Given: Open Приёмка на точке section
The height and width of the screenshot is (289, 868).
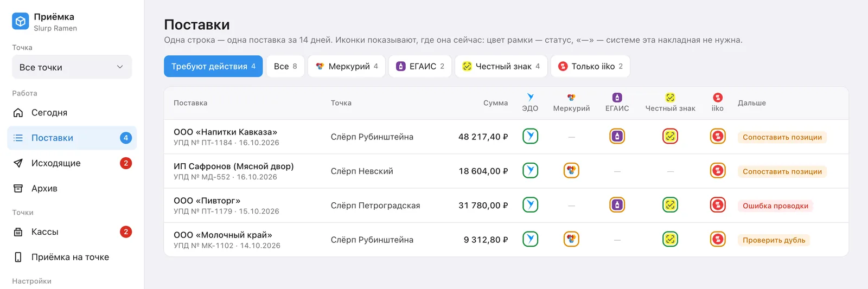Looking at the screenshot, I should (72, 257).
